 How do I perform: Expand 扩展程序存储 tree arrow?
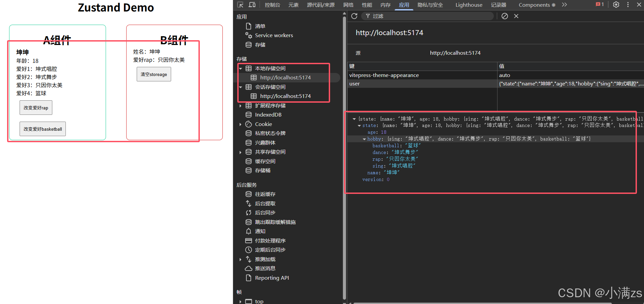point(240,106)
